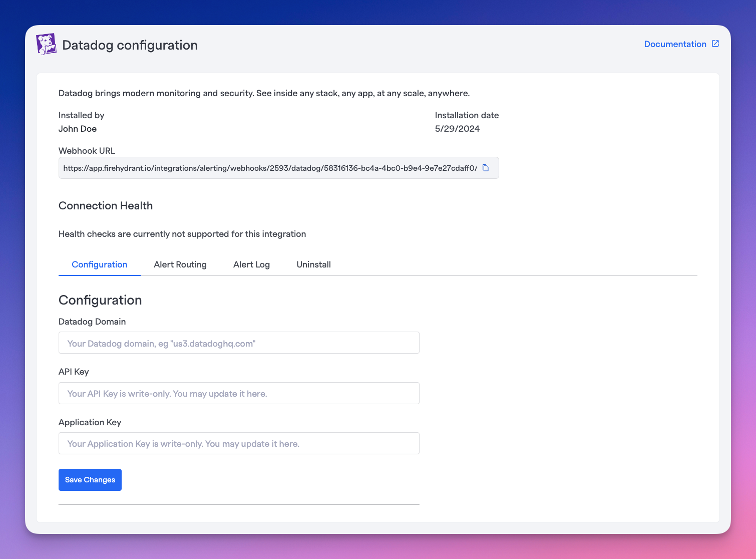Screen dimensions: 756x559
Task: Click the 'Health checks are currently not supported' message
Action: (x=182, y=234)
